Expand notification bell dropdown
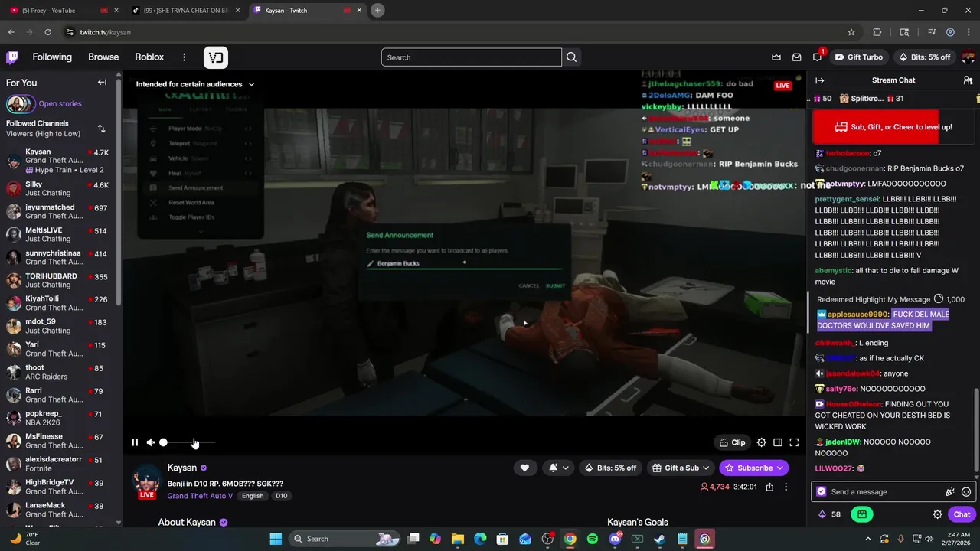The width and height of the screenshot is (980, 551). tap(566, 468)
